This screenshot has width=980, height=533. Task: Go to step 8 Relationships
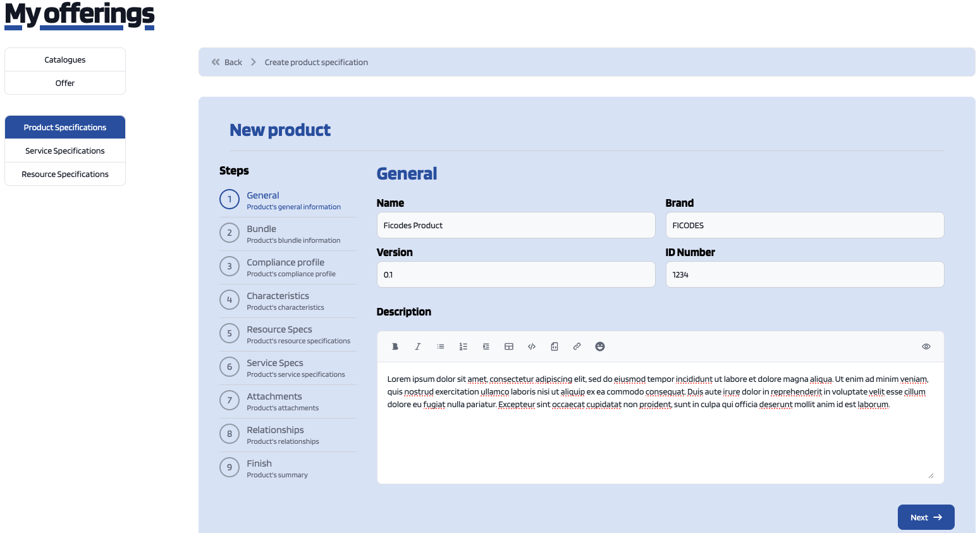(288, 434)
